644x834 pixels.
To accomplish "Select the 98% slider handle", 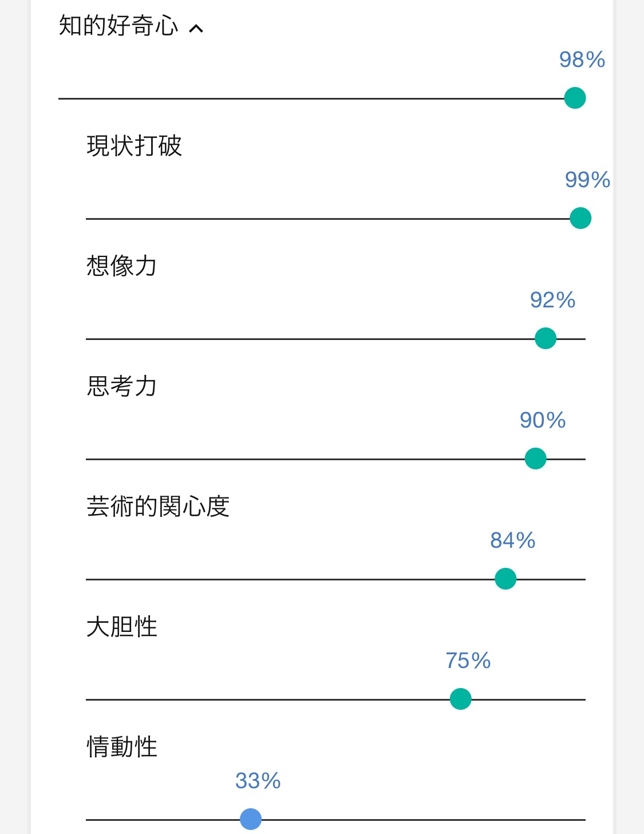I will pyautogui.click(x=575, y=98).
